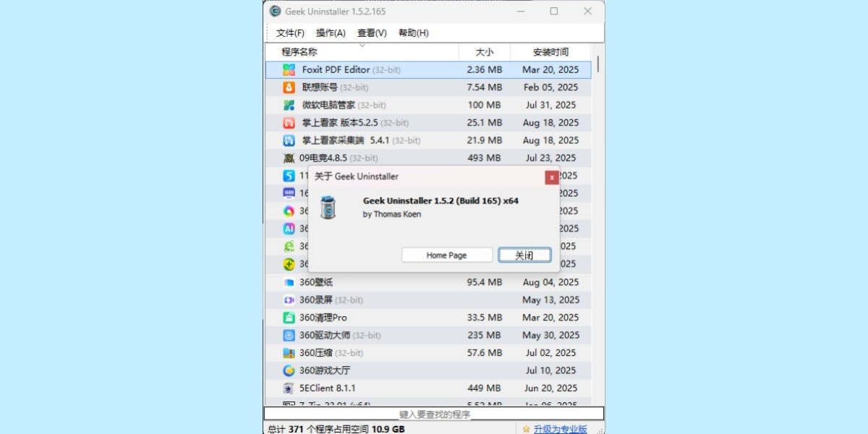This screenshot has height=434, width=868.
Task: Click the Jul 31, 2025 install date
Action: pos(550,106)
